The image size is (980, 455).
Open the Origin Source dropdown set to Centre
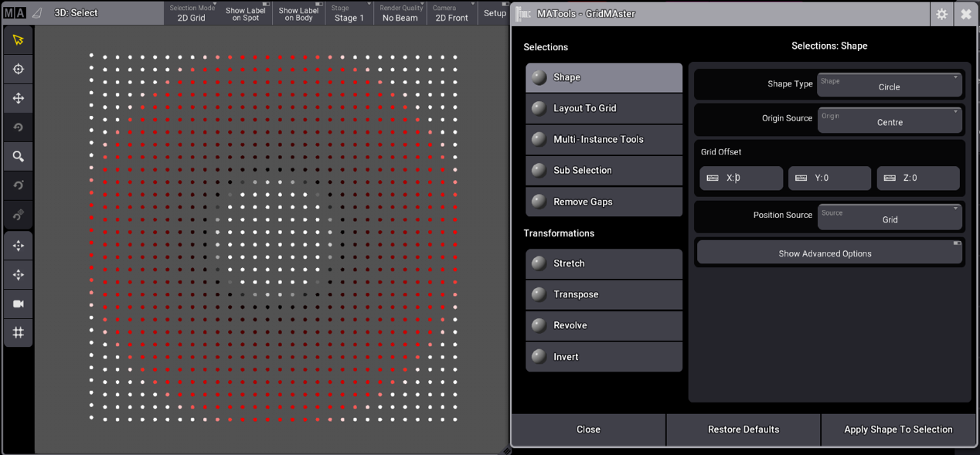pos(890,120)
